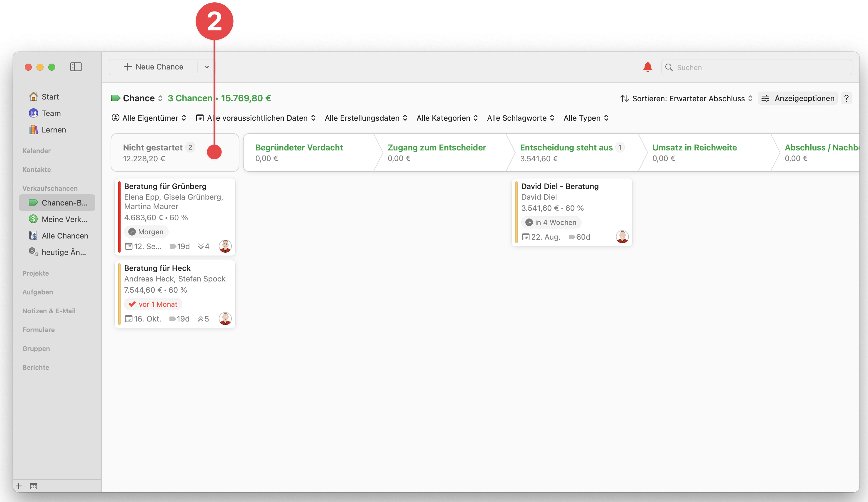
Task: Open the heutige Än... smart list
Action: [x=63, y=252]
